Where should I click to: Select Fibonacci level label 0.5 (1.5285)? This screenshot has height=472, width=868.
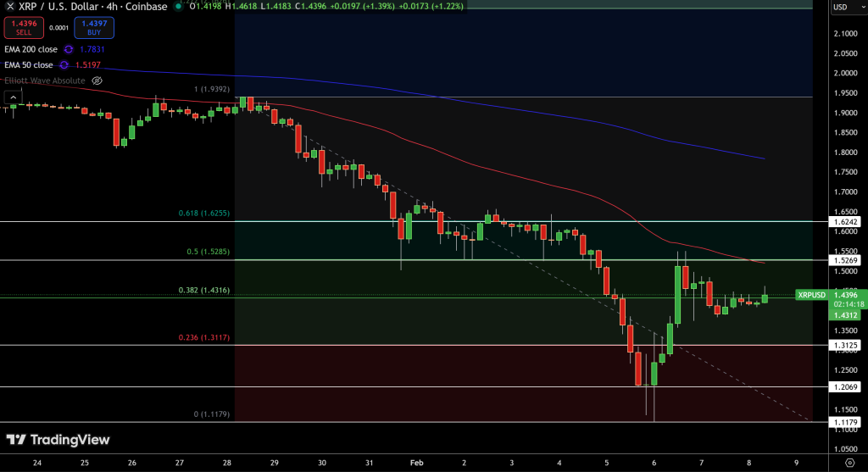208,252
